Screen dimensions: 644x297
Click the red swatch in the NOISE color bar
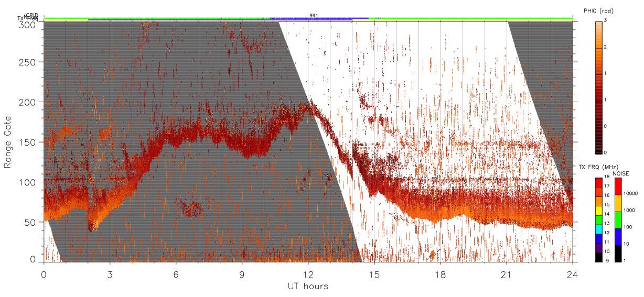click(618, 186)
